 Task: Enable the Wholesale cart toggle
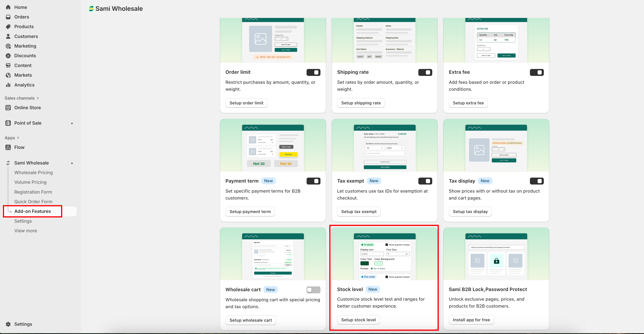coord(313,290)
